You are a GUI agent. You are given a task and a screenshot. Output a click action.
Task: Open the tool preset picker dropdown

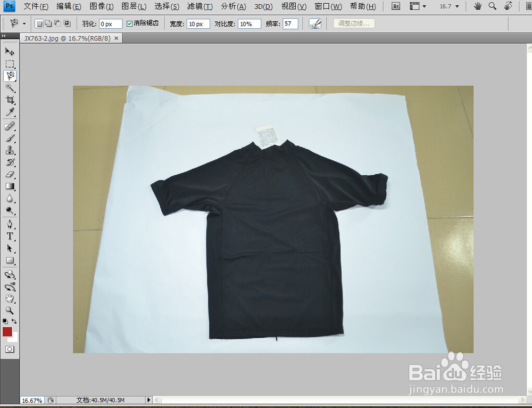[24, 24]
